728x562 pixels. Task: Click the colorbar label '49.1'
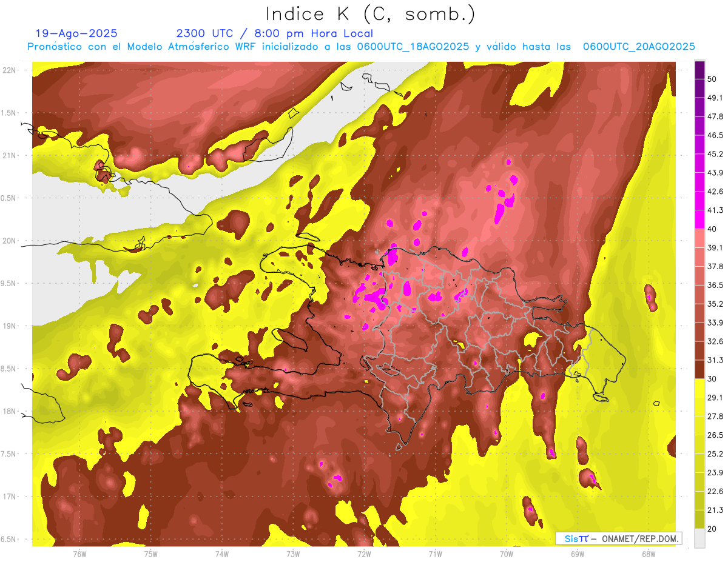(x=715, y=98)
